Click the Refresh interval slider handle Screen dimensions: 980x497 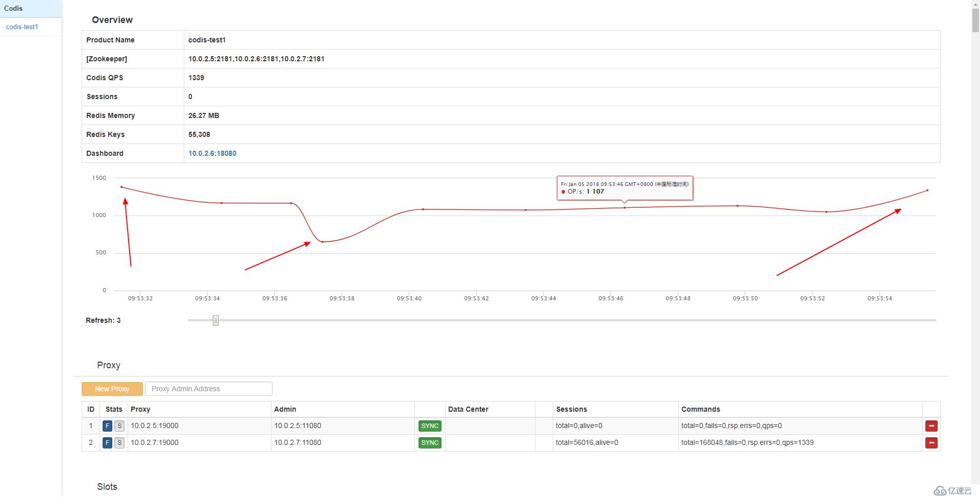click(215, 320)
